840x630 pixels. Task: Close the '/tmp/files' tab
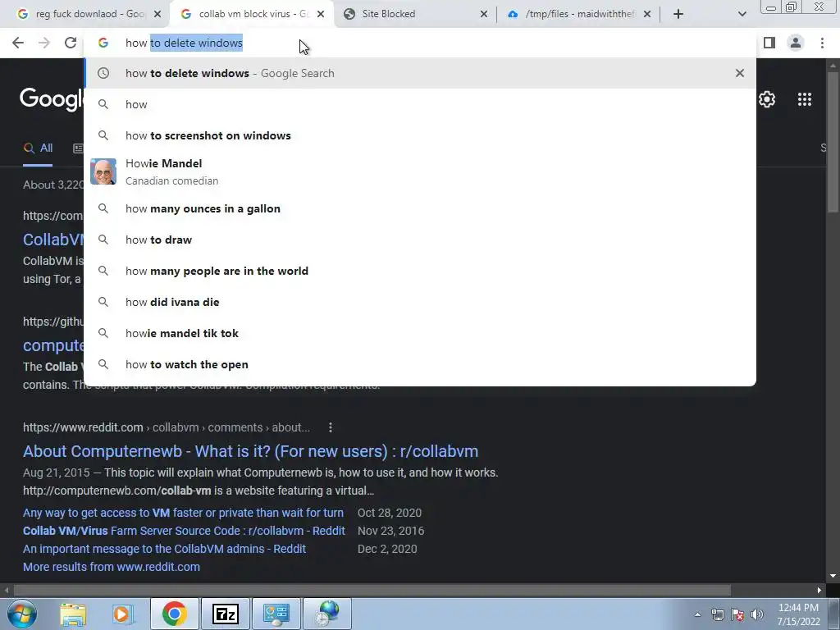(647, 14)
